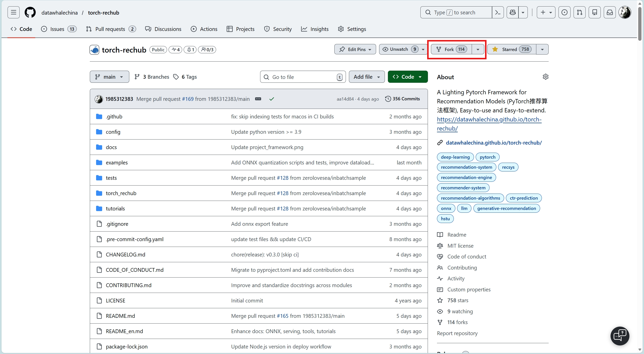
Task: Open the green Code dropdown button
Action: (x=408, y=77)
